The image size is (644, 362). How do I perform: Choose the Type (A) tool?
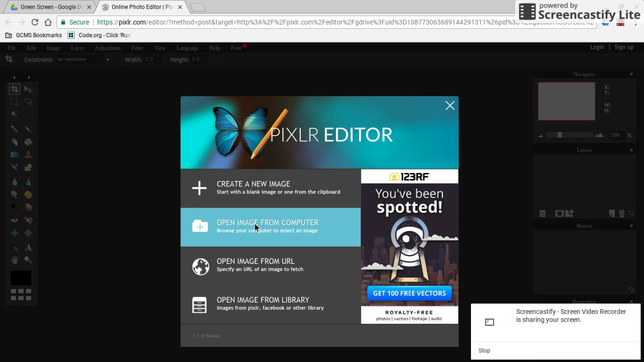pos(28,247)
